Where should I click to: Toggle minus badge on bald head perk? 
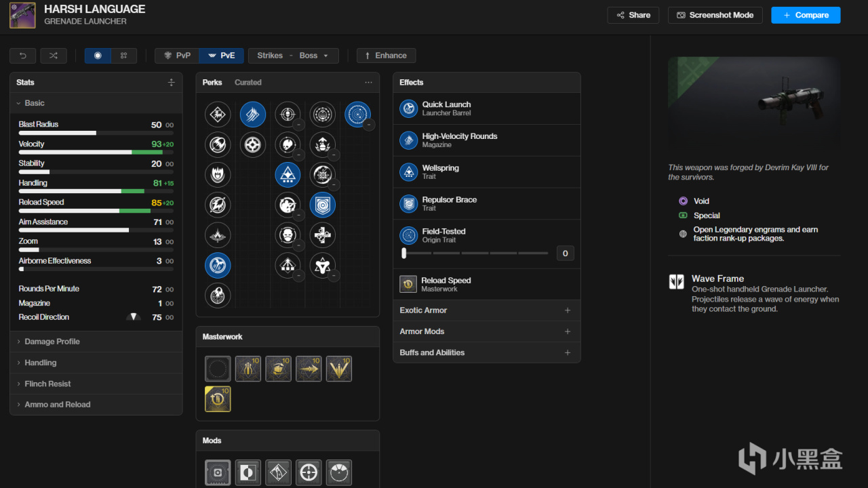298,245
